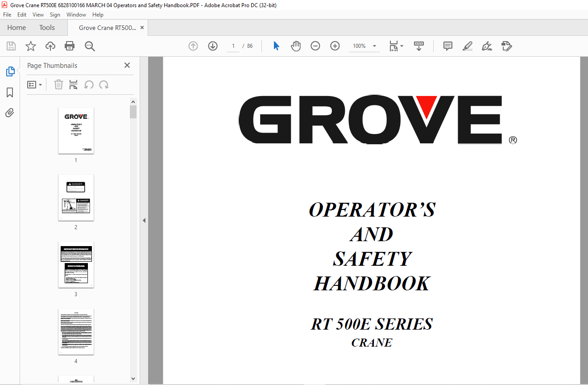The height and width of the screenshot is (385, 588).
Task: Click the "SAFETY" title word
Action: [372, 259]
